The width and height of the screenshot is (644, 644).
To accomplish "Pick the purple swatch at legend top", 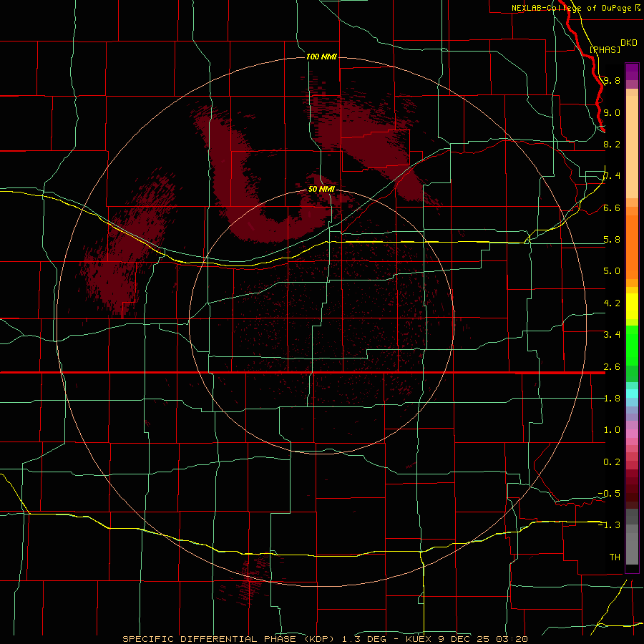I will (x=632, y=72).
